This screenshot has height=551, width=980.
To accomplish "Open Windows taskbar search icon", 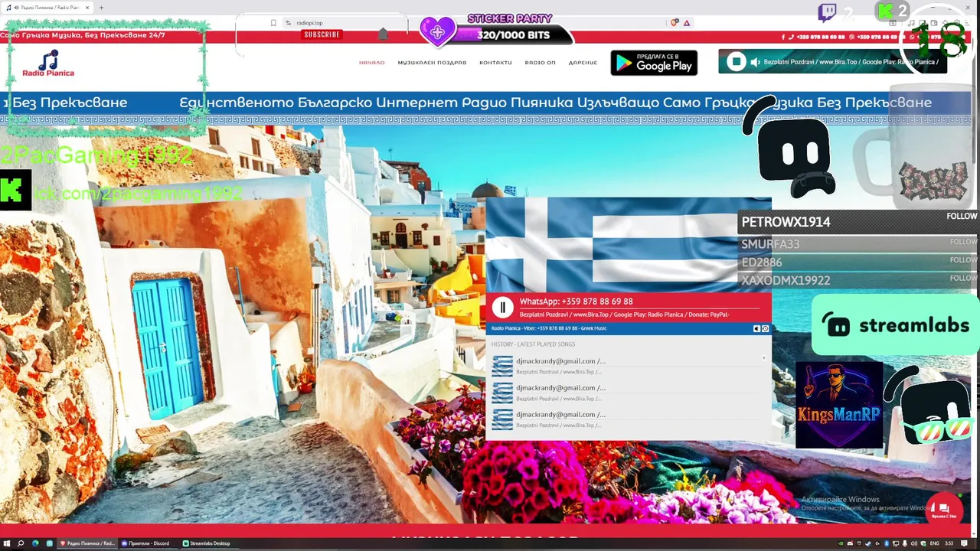I will click(21, 543).
